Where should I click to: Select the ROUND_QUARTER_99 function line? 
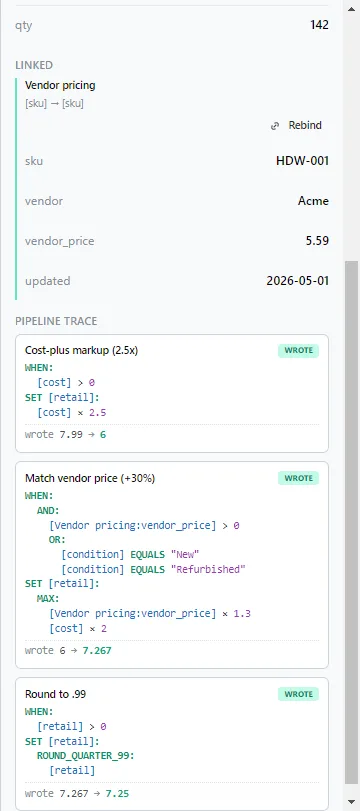pos(86,756)
